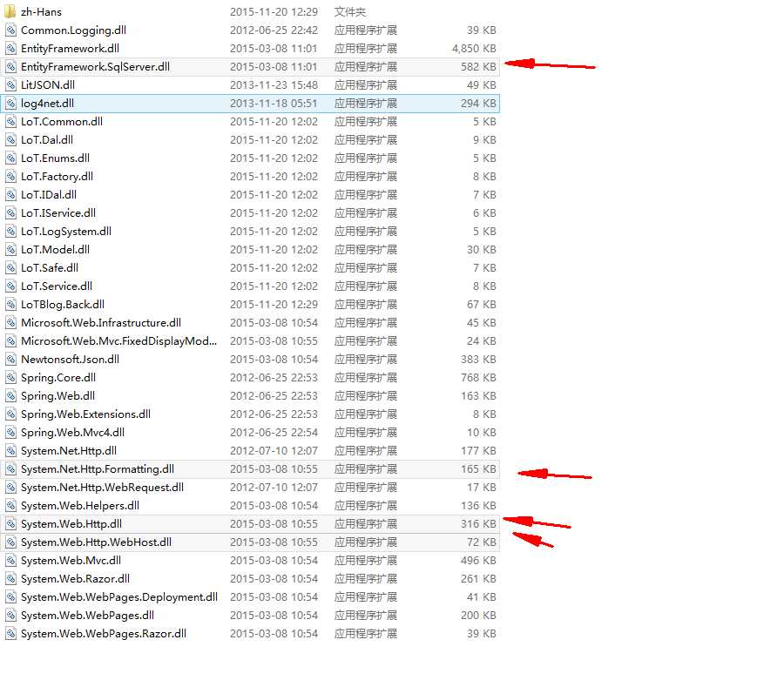Click the 30 KB size value
This screenshot has height=687, width=784.
coord(482,249)
